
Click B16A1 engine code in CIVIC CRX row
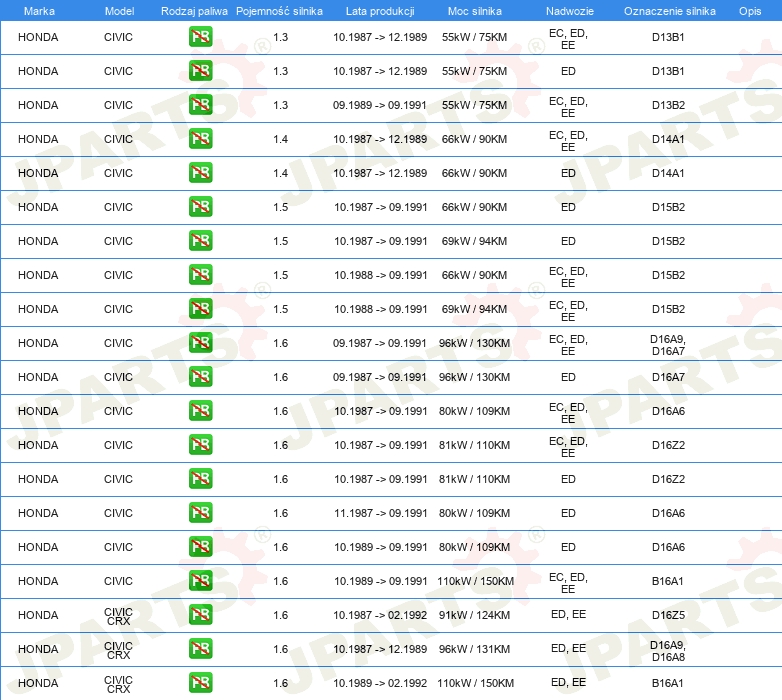(x=667, y=683)
